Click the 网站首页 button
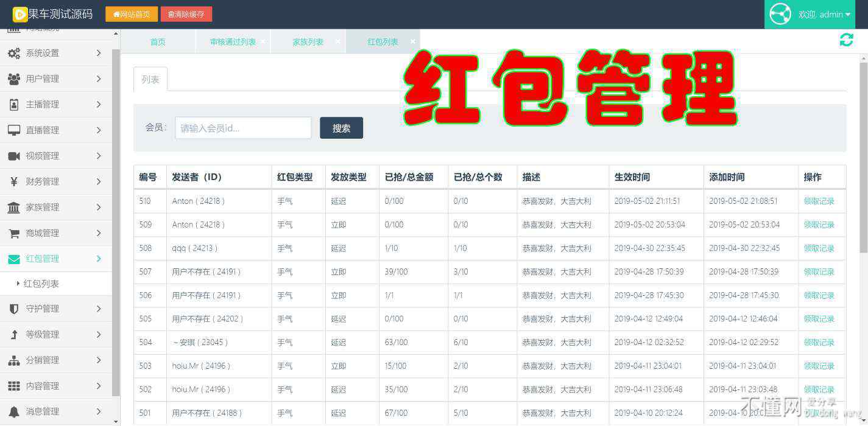Image resolution: width=868 pixels, height=426 pixels. click(132, 14)
